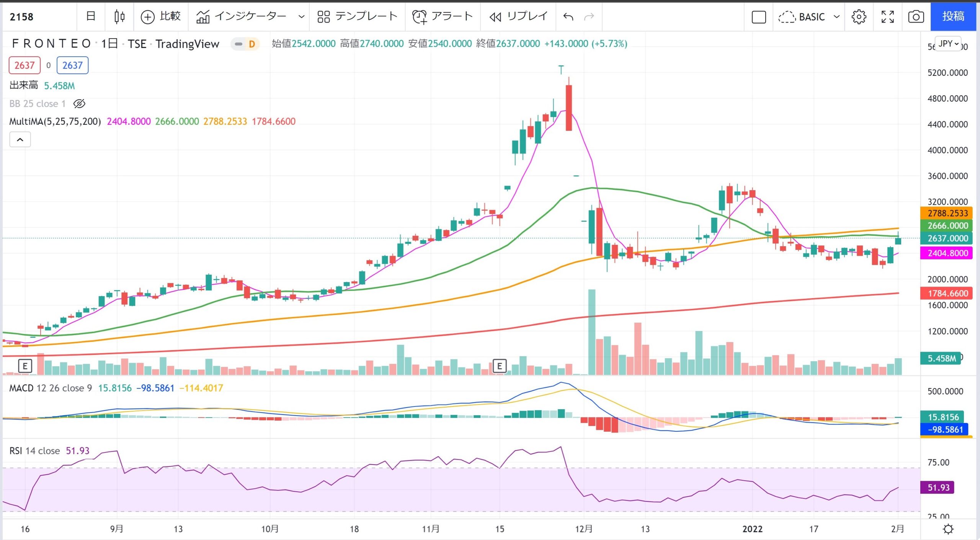Open time axis settings gear at bottom right
The height and width of the screenshot is (540, 980).
click(x=948, y=530)
